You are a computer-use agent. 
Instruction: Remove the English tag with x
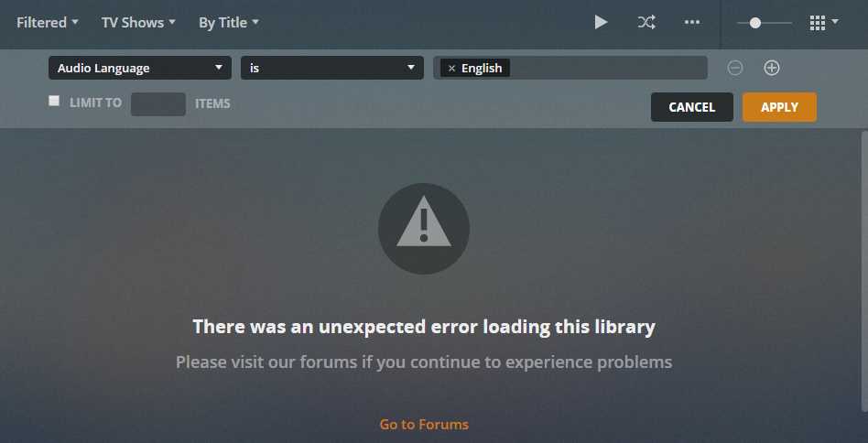click(x=451, y=68)
